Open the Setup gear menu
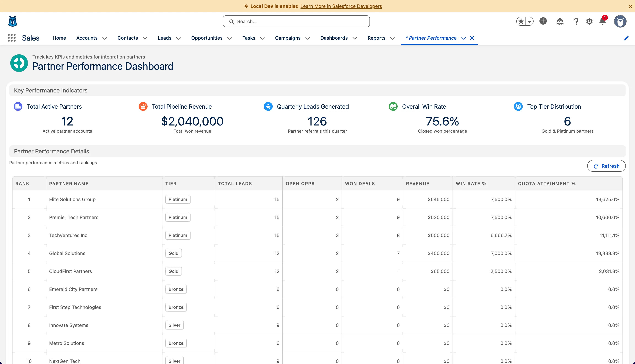Image resolution: width=635 pixels, height=364 pixels. coord(589,21)
